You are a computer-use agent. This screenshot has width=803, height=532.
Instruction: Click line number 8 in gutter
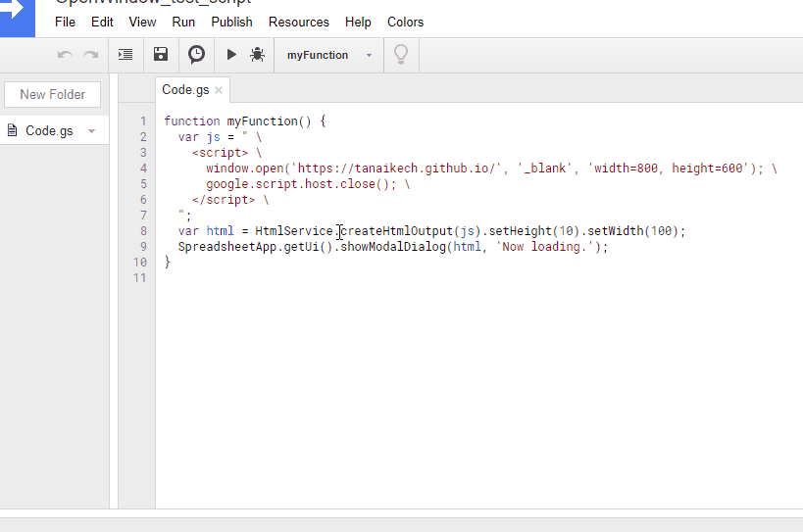(143, 231)
